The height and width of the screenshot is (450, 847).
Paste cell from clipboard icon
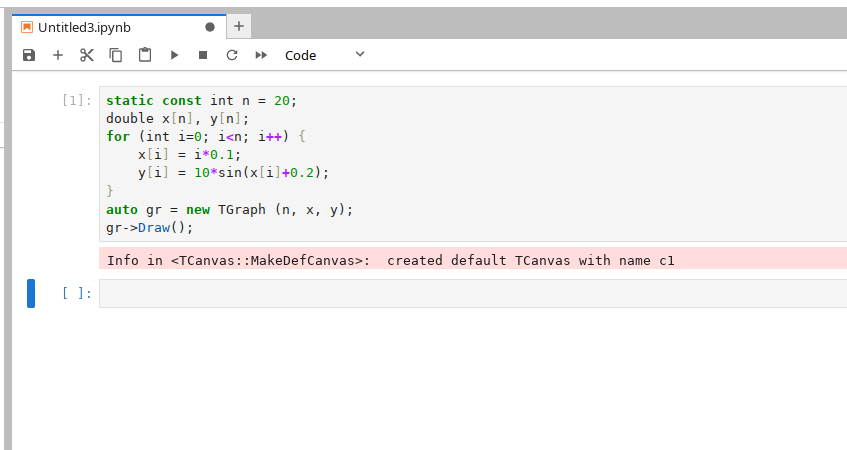[x=145, y=56]
